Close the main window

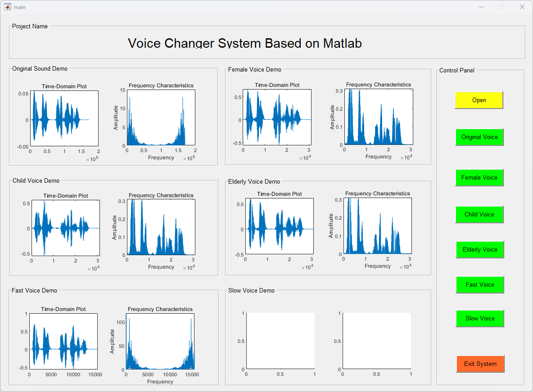coord(522,7)
